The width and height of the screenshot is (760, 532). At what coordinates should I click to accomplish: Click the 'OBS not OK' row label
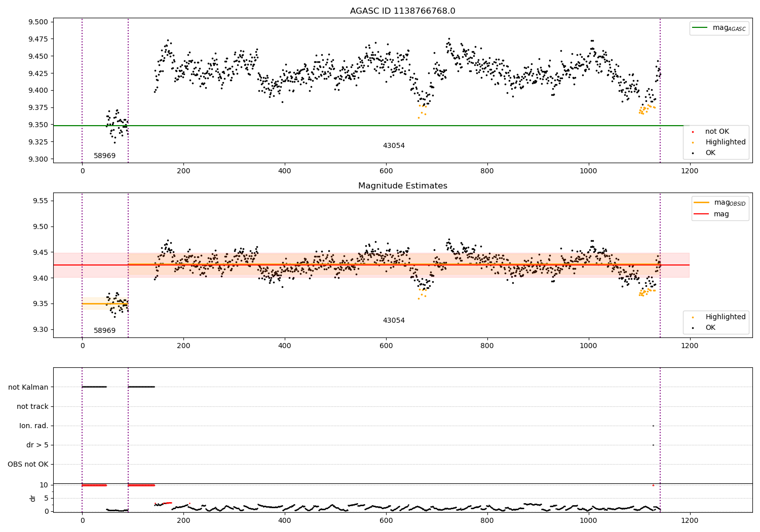(x=28, y=465)
